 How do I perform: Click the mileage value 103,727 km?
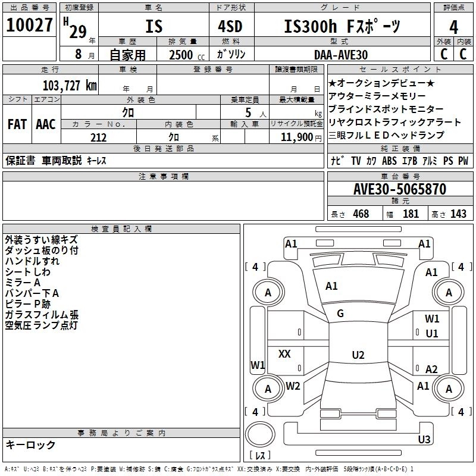(70, 85)
